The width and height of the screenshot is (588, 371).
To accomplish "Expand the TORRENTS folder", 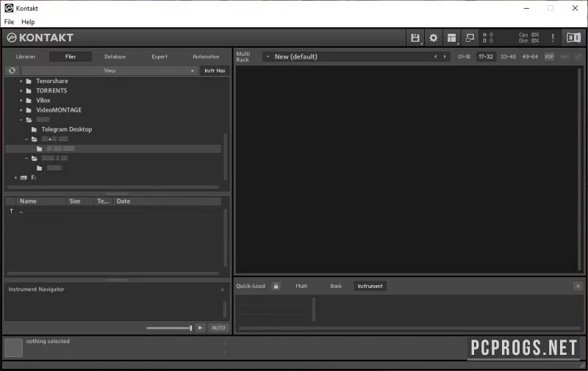I will [x=21, y=90].
